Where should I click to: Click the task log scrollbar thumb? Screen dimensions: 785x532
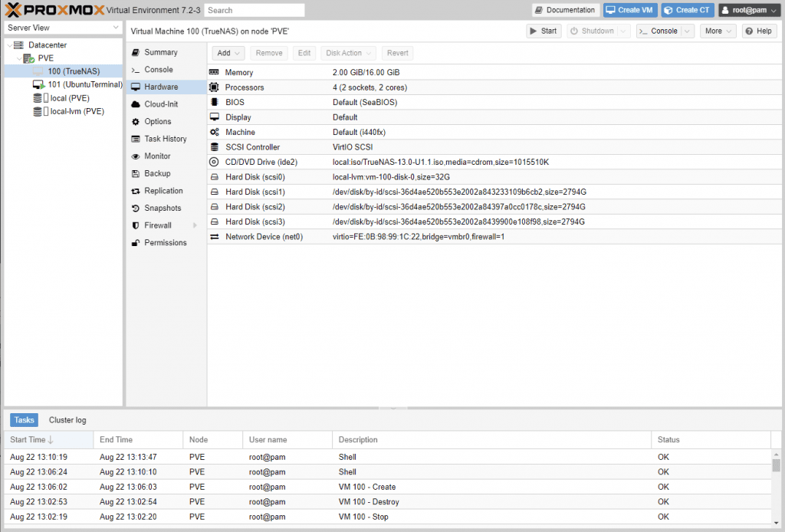(x=776, y=465)
